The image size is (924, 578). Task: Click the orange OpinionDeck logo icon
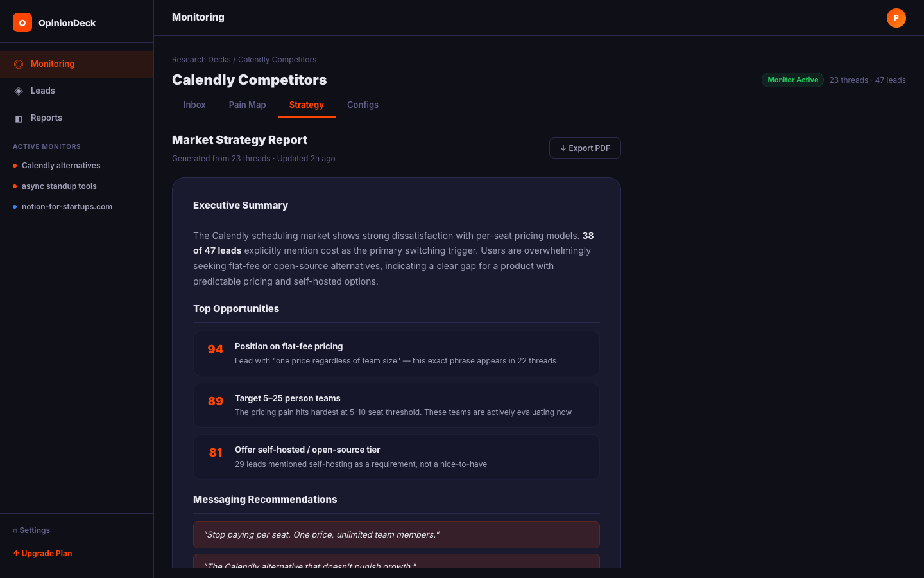coord(22,22)
